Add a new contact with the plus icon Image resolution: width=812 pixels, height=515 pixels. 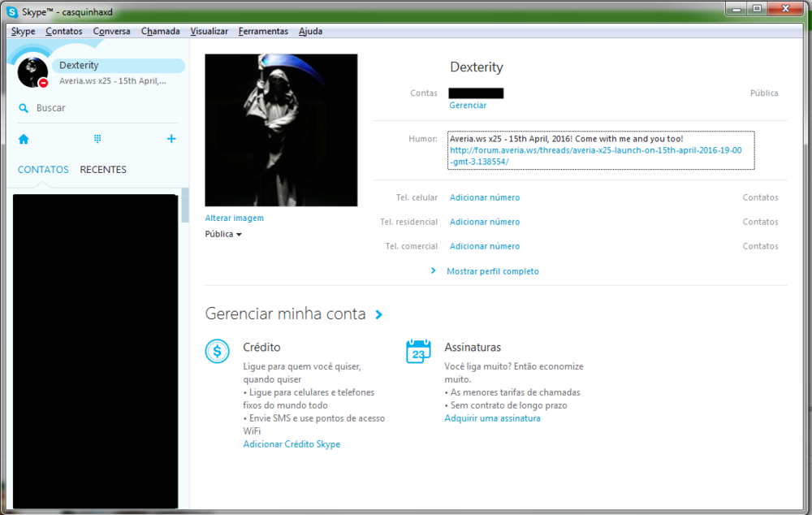tap(171, 139)
